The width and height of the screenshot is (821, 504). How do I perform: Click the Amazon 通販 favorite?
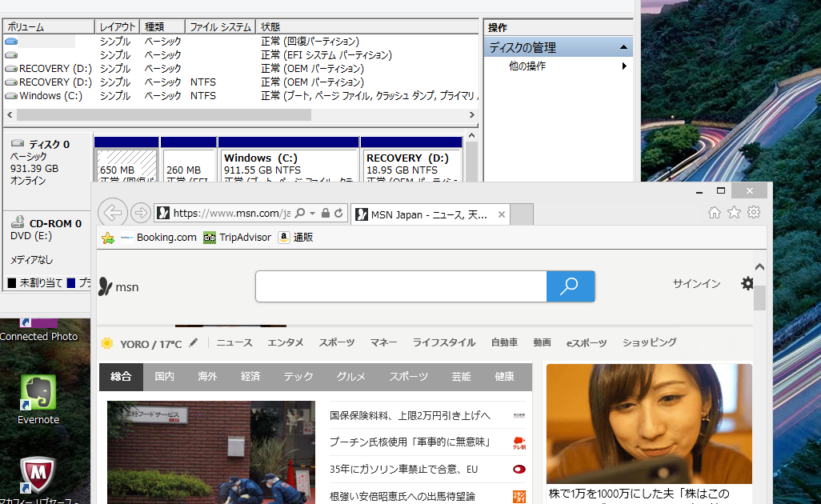(x=296, y=238)
